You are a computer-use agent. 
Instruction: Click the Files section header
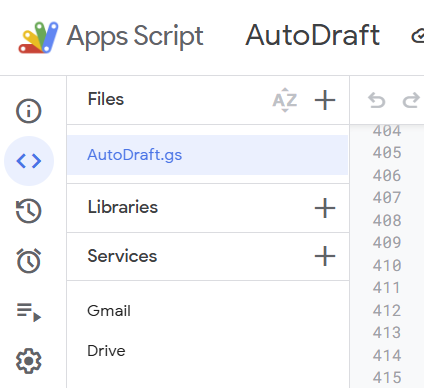coord(106,99)
